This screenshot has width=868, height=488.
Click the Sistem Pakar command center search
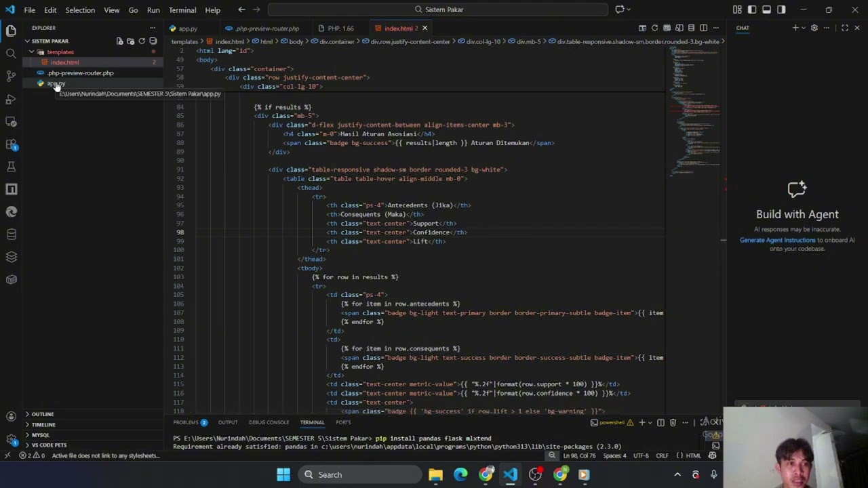tap(438, 9)
